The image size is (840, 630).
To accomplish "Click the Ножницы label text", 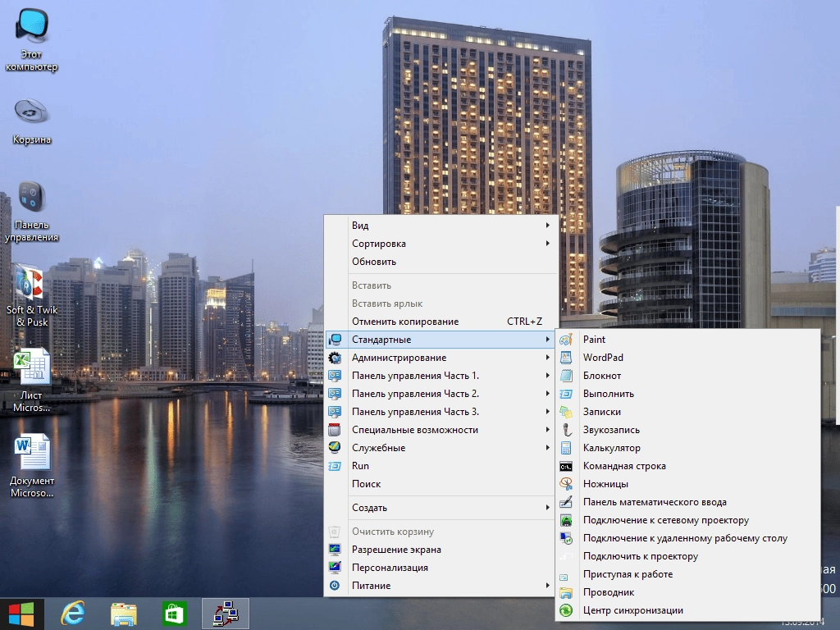I will click(605, 484).
